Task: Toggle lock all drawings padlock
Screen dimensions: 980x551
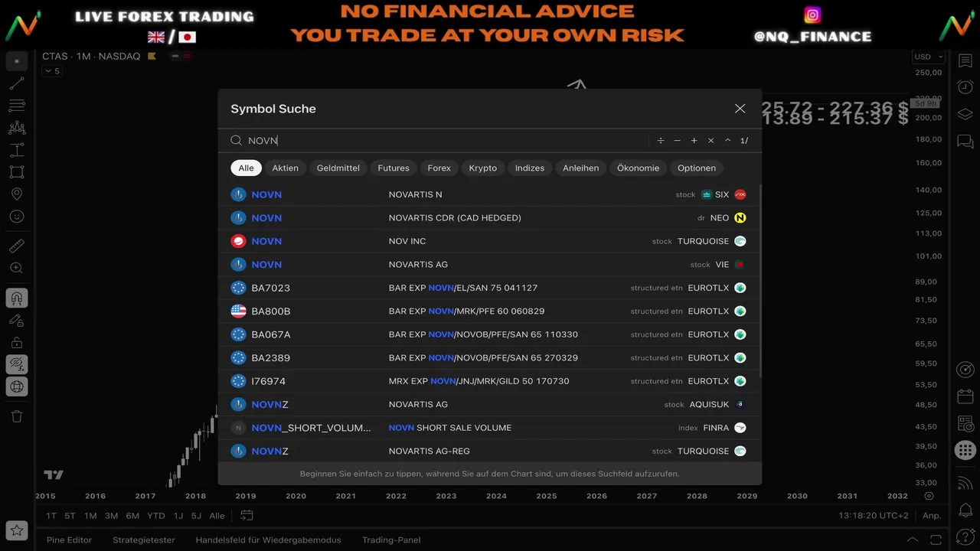Action: click(x=17, y=342)
